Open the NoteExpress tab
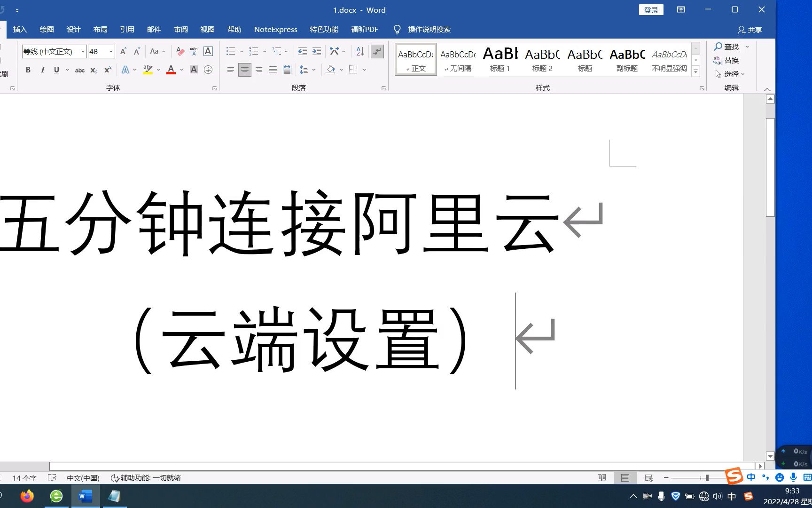The width and height of the screenshot is (812, 508). pyautogui.click(x=276, y=29)
